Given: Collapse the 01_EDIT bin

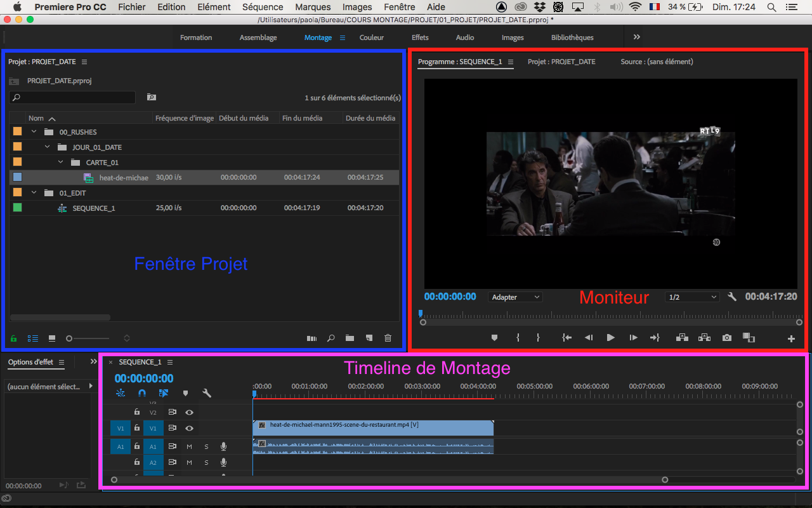Looking at the screenshot, I should tap(33, 193).
